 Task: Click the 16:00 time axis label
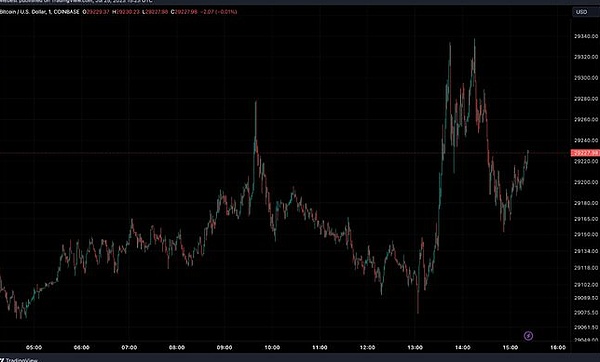(x=558, y=347)
